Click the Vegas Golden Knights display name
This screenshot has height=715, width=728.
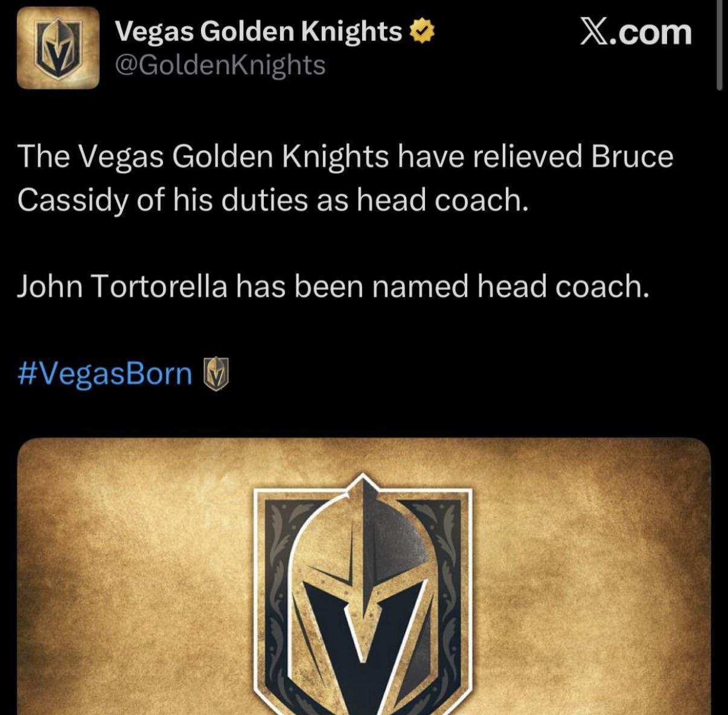(258, 31)
